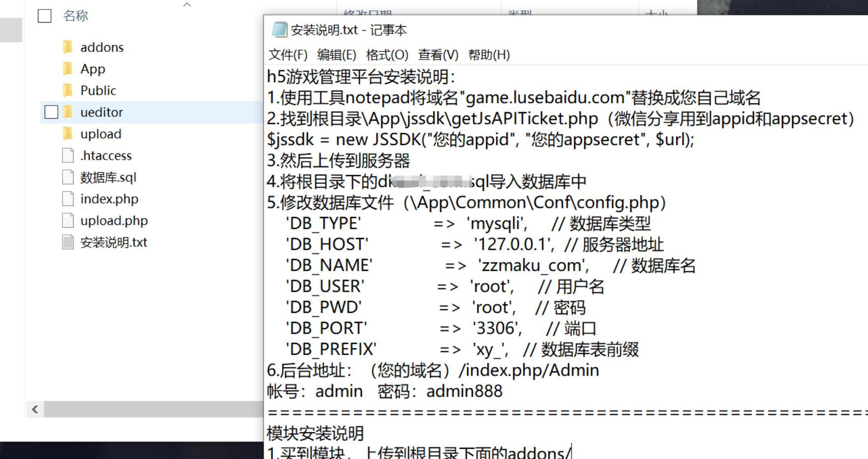This screenshot has width=868, height=459.
Task: Click the Notepad icon in title bar
Action: (x=279, y=30)
